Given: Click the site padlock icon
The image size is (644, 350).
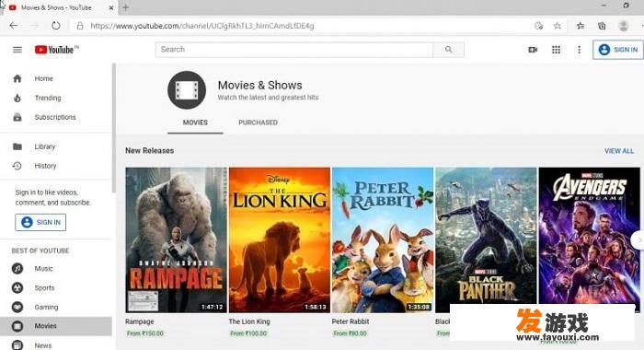Looking at the screenshot, I should [80, 26].
